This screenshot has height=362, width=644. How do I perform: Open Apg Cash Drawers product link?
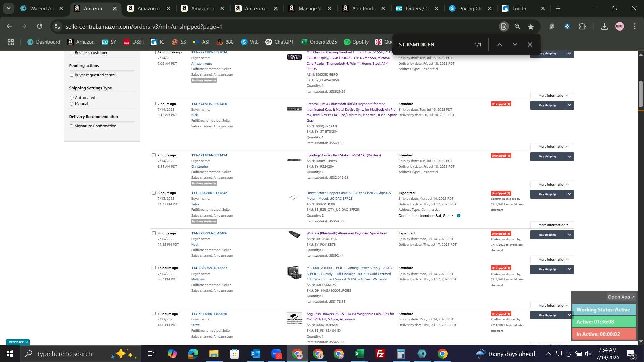[x=350, y=316]
